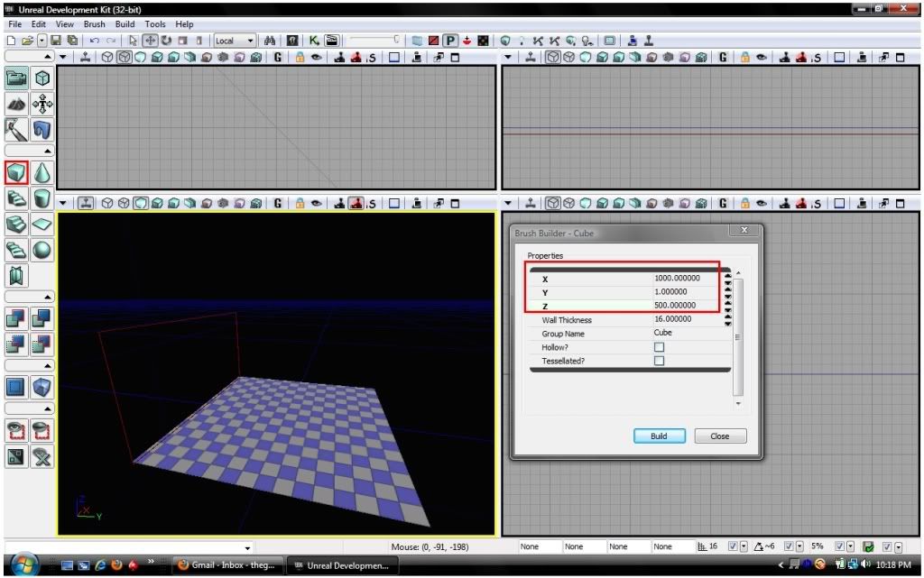Click the Undo arrow

coord(94,41)
